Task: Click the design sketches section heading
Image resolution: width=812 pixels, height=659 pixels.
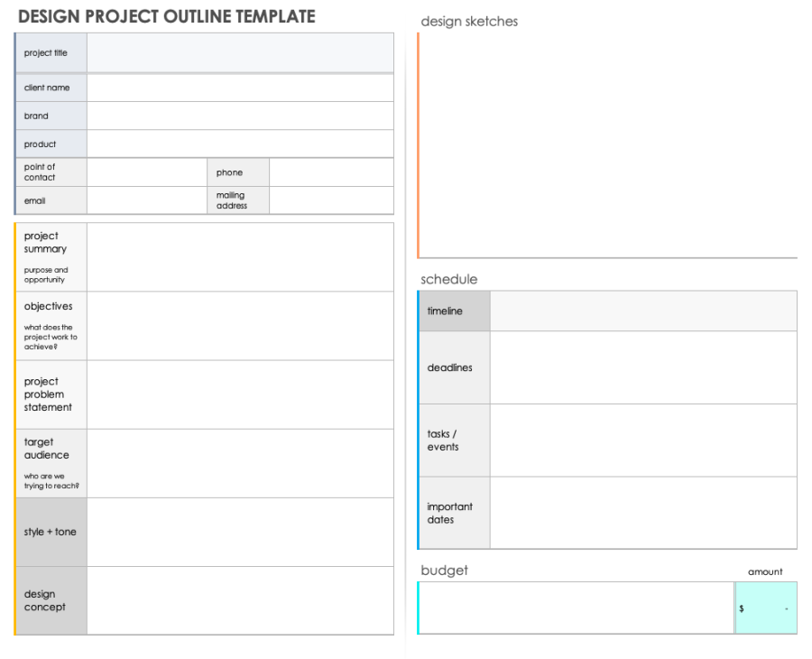Action: pyautogui.click(x=469, y=21)
